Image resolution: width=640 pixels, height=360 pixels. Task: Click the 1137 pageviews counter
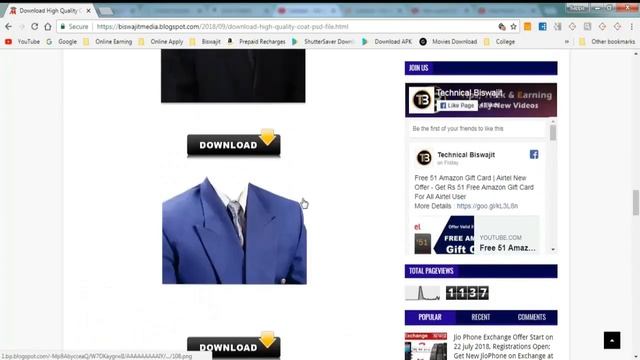[467, 293]
